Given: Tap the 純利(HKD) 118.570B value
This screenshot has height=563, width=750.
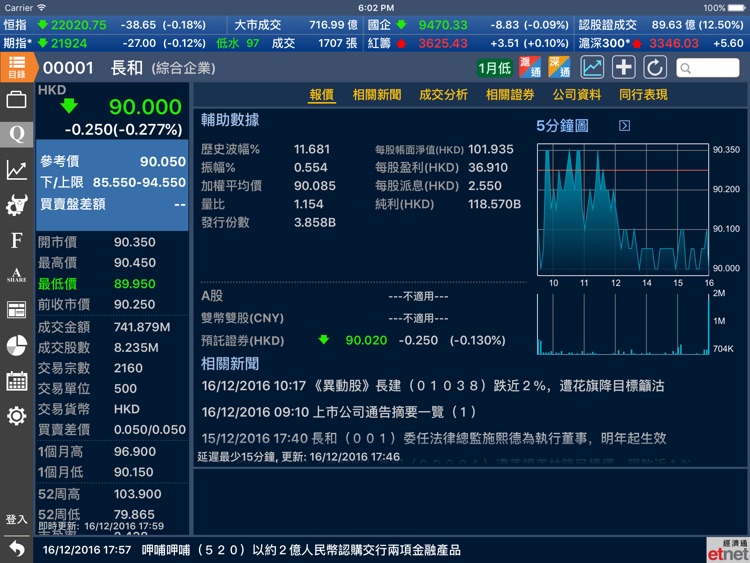Looking at the screenshot, I should click(494, 204).
